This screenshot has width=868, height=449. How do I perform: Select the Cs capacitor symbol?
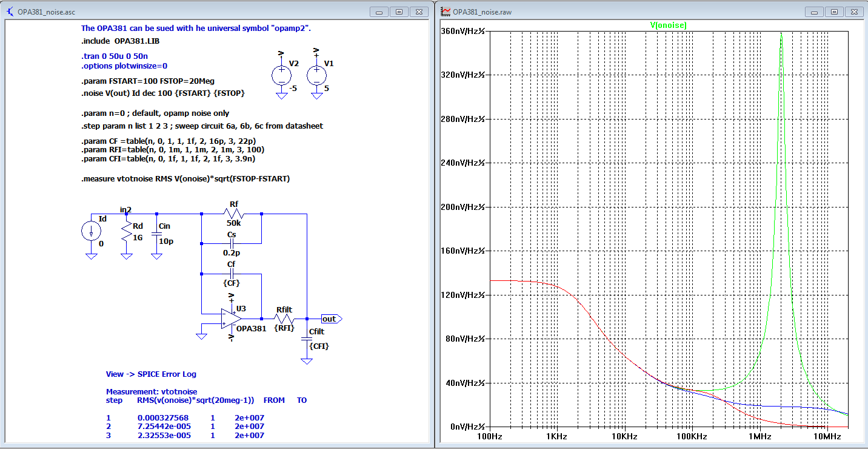pos(232,243)
